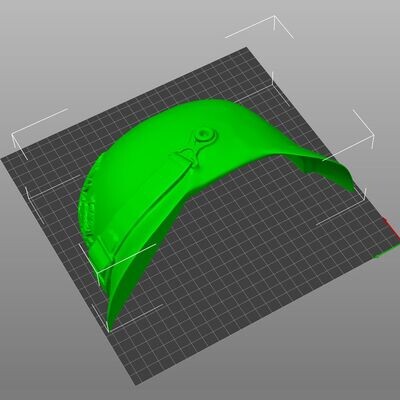Click the red X axis line
Screen dimensions: 400x400
click(392, 229)
